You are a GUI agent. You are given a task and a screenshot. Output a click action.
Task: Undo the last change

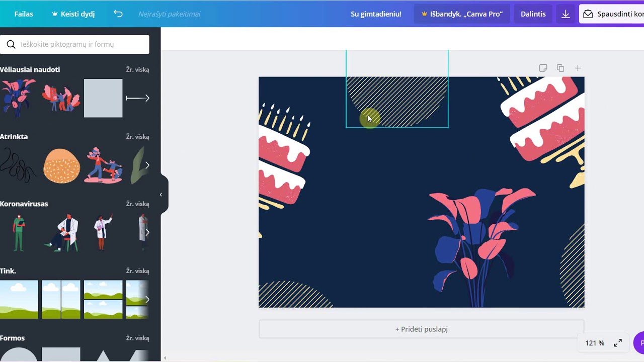pyautogui.click(x=118, y=14)
